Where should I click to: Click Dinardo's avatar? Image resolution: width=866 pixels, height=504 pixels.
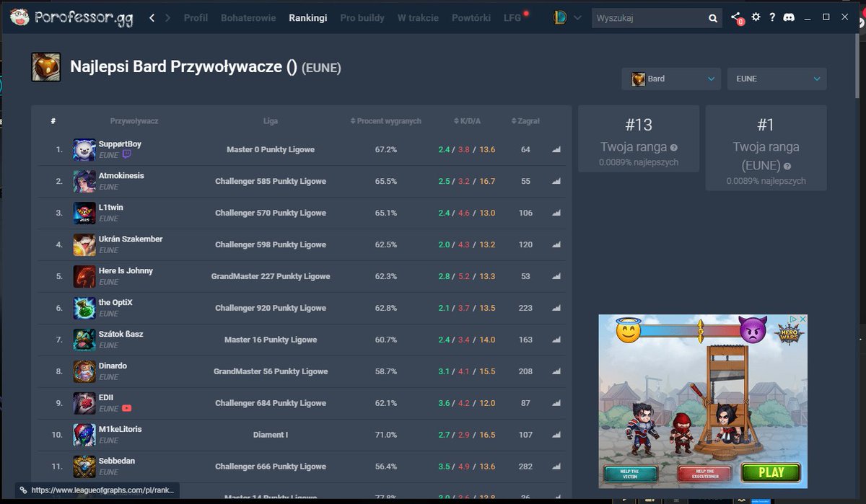[84, 372]
